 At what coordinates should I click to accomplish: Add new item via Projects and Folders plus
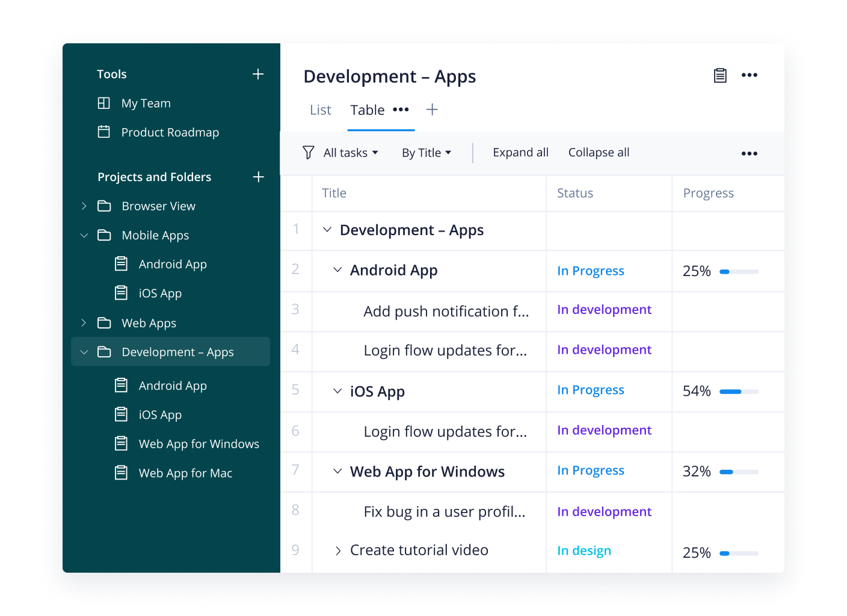point(258,177)
